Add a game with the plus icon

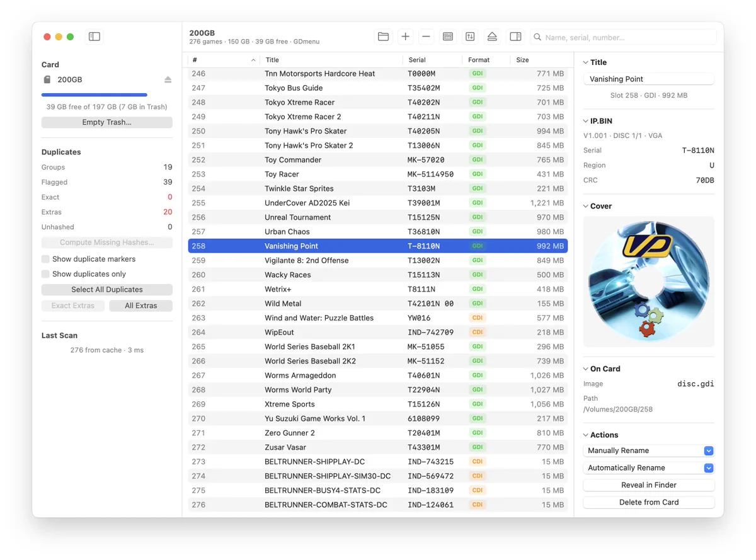pos(405,37)
